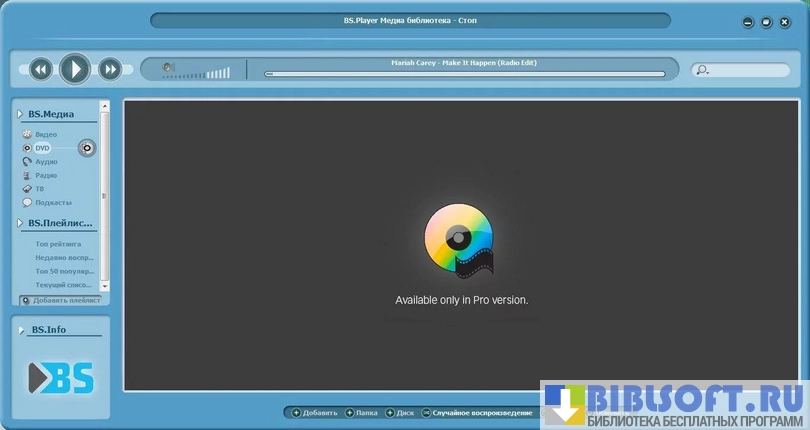Open the Видео section
This screenshot has height=430, width=810.
[x=46, y=134]
